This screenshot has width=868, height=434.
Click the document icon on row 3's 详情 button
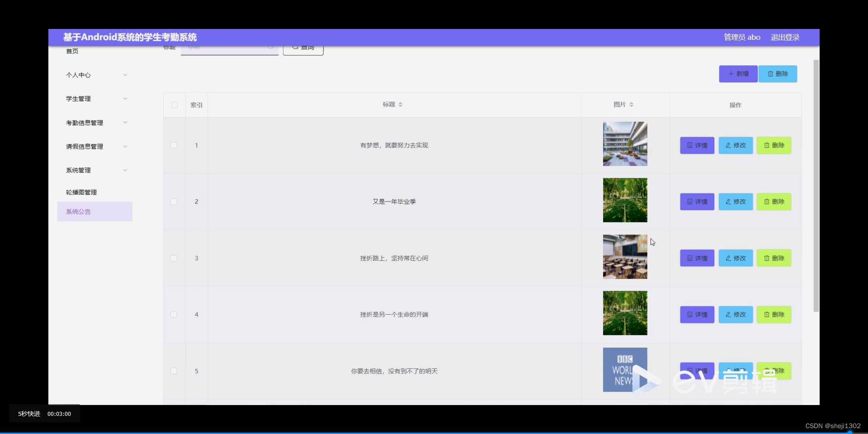click(689, 258)
